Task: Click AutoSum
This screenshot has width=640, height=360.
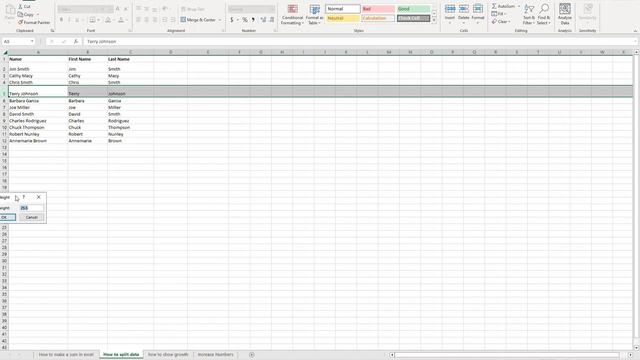Action: pyautogui.click(x=504, y=7)
